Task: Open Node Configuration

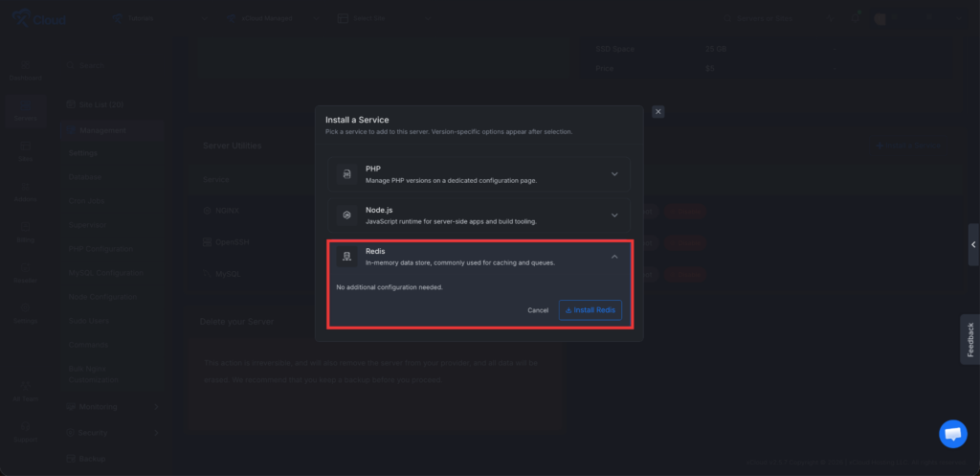Action: point(102,297)
